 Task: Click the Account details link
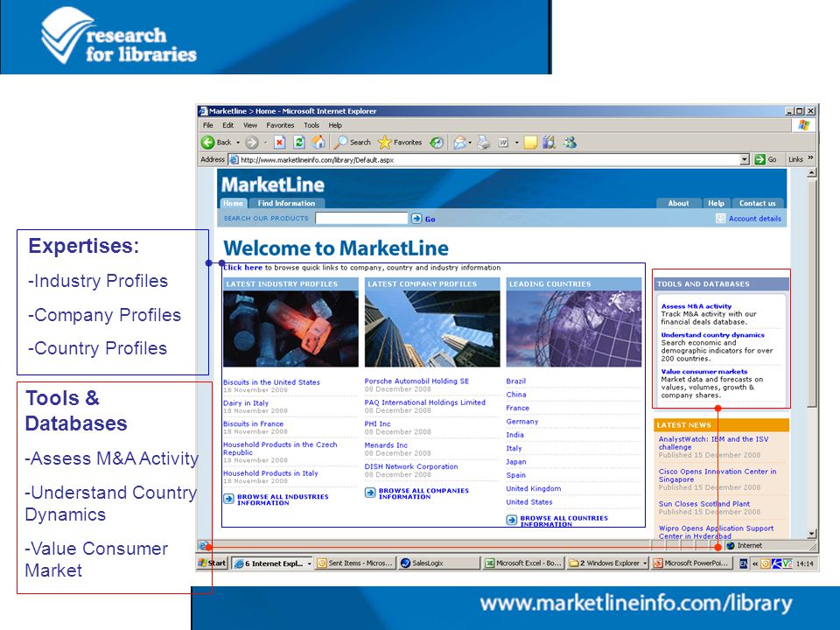coord(755,219)
